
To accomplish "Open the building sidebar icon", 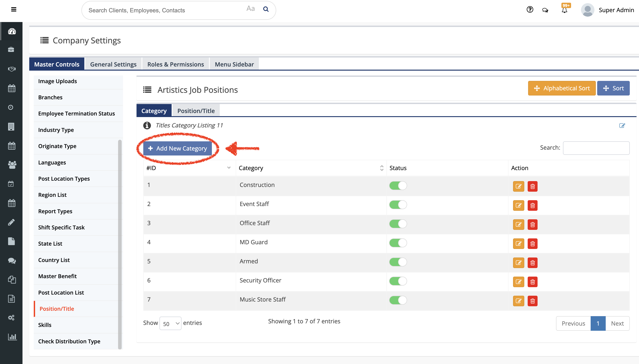I will click(11, 127).
